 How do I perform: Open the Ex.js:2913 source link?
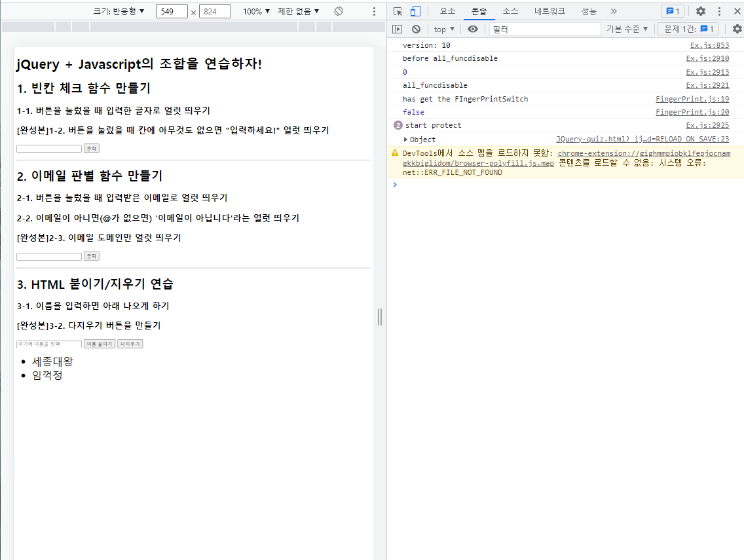[x=707, y=72]
